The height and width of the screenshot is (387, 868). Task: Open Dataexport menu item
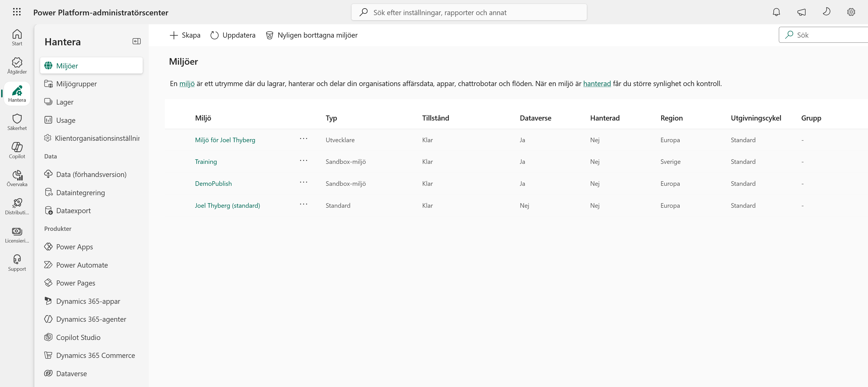point(91,211)
